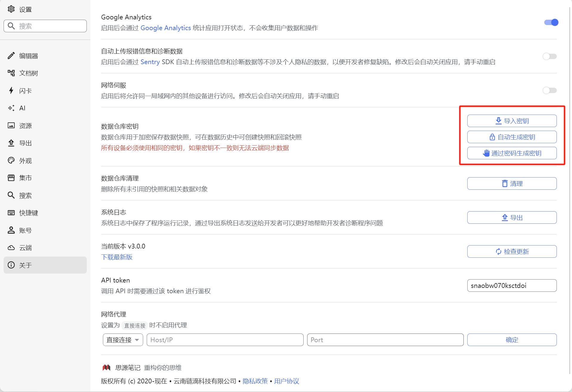Open the 直接连接 proxy type dropdown

[x=123, y=340]
